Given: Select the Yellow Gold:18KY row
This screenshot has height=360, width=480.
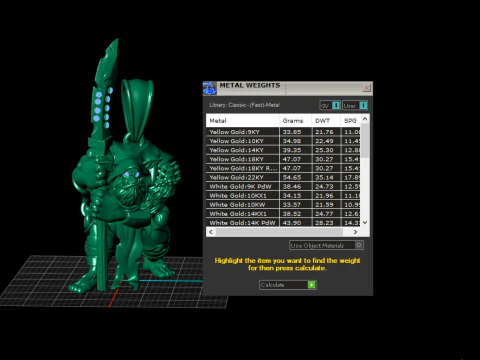Looking at the screenshot, I should [283, 159].
